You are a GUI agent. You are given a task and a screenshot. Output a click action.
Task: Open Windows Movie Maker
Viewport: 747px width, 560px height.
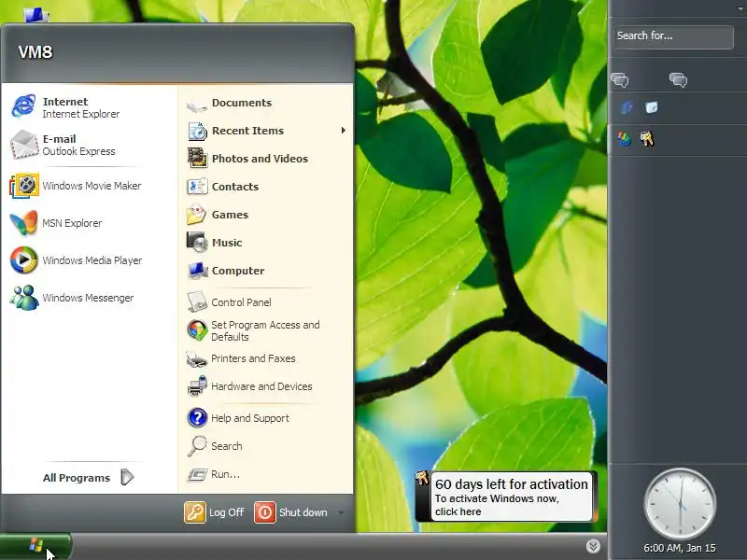(77, 185)
